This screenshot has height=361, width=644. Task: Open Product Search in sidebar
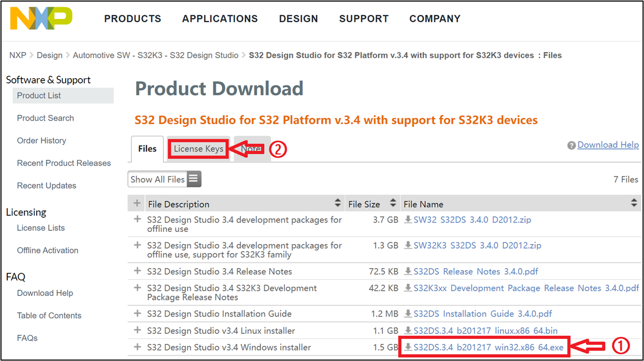tap(46, 118)
